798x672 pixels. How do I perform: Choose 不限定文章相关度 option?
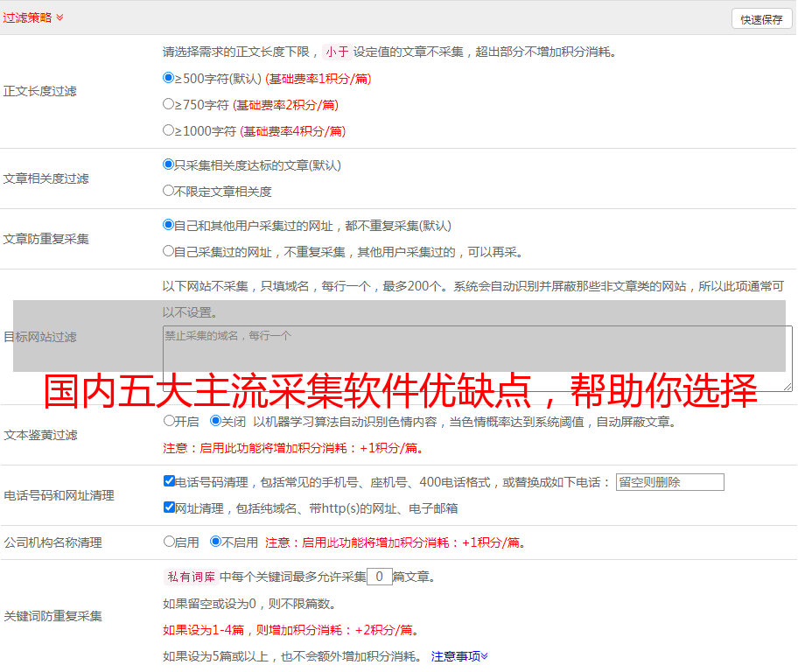pos(169,191)
